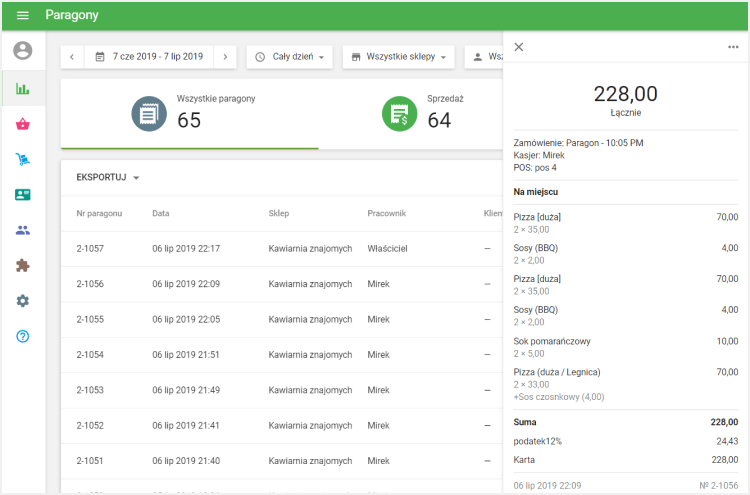Open the settings gear icon

pyautogui.click(x=22, y=300)
